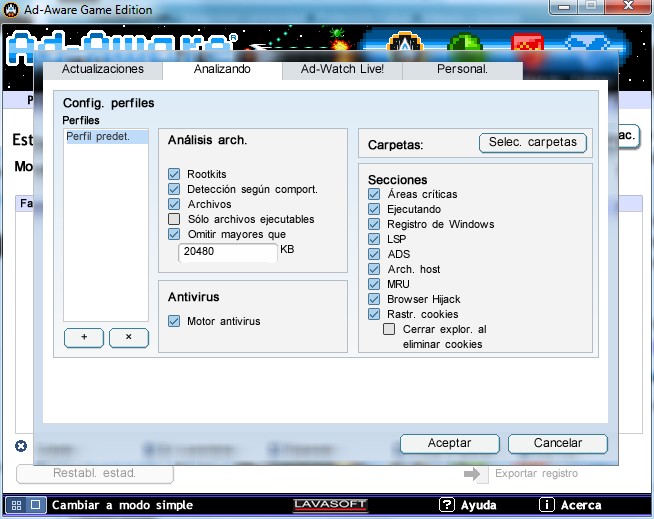Screen dimensions: 654x519
Task: Click the Cancelar button
Action: click(558, 443)
